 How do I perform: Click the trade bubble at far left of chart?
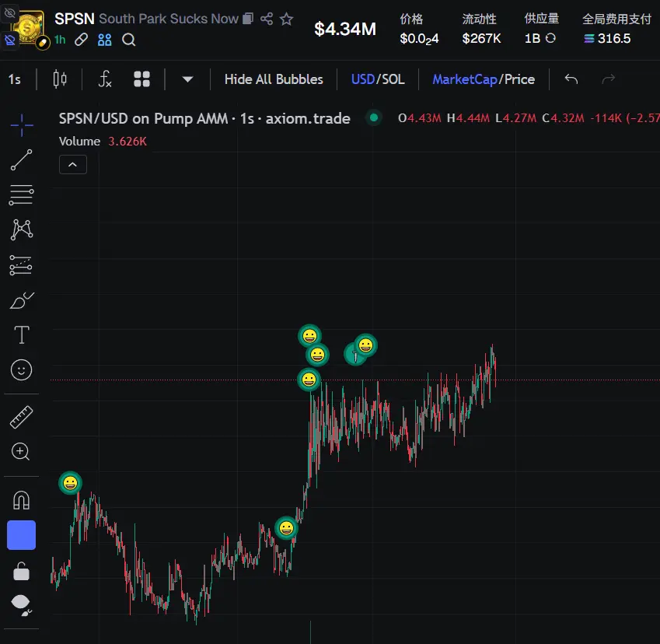point(70,483)
